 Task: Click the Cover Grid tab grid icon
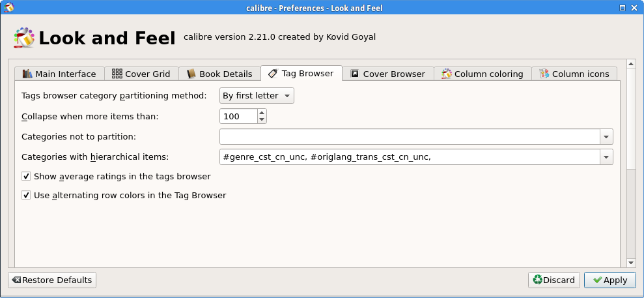coord(117,74)
